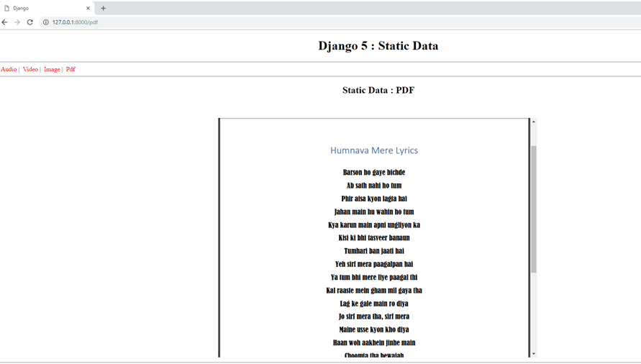Click the line 'Maine usse kyon kho diya'
The height and width of the screenshot is (364, 641).
pos(374,329)
